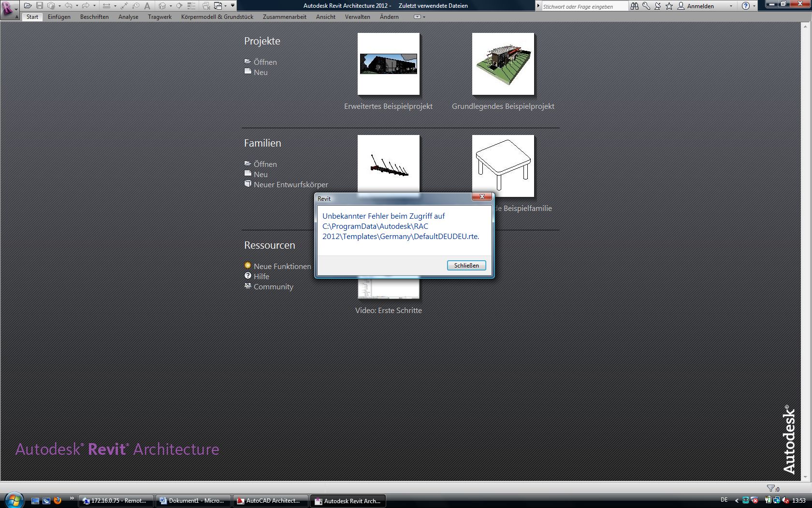Open Grundlegendes Beispielprojekt thumbnail
This screenshot has height=508, width=812.
[503, 64]
